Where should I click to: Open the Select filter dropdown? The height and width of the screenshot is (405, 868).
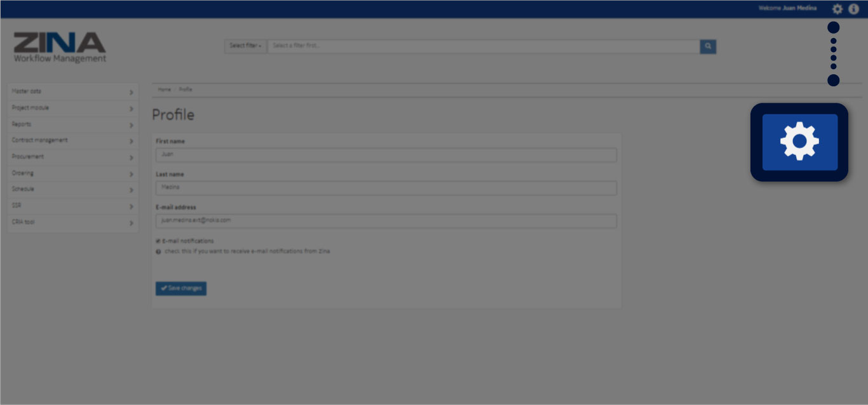(245, 46)
